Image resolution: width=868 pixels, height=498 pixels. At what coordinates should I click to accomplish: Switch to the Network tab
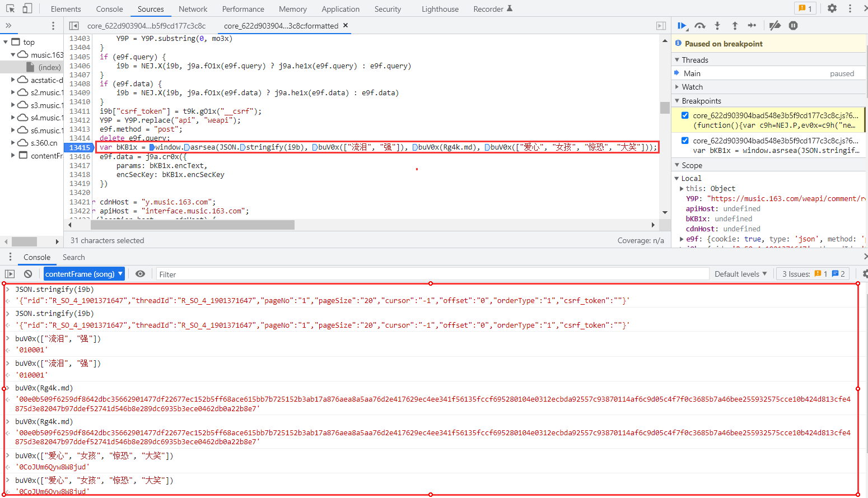pos(193,9)
